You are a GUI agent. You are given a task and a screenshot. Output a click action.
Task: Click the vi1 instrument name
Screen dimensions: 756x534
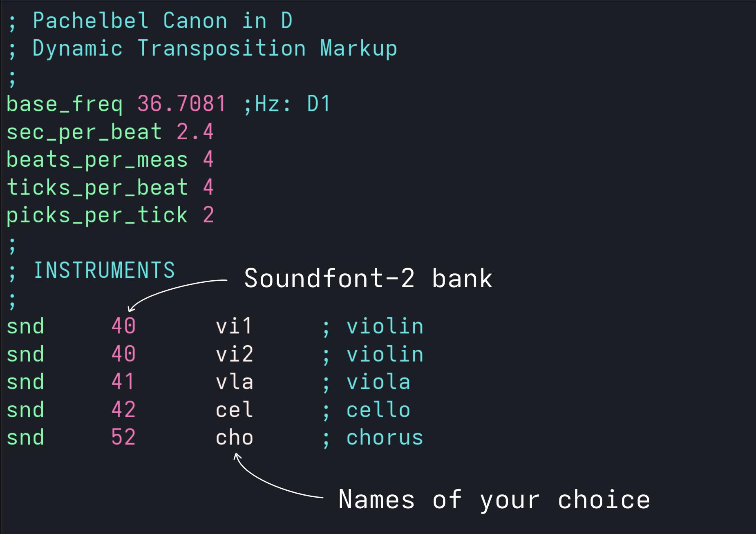234,326
